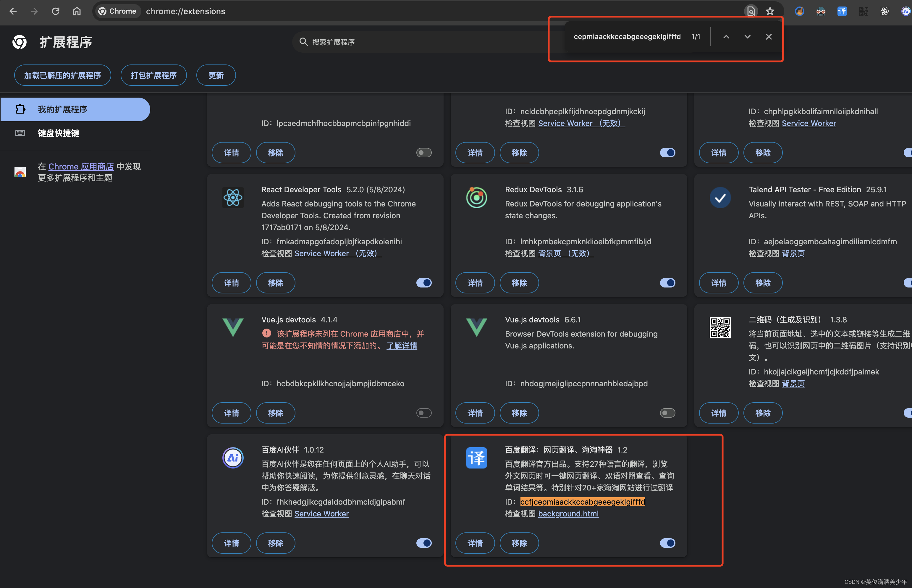This screenshot has height=588, width=912.
Task: Click the 百度AI伙伴 Ai logo icon
Action: [233, 458]
